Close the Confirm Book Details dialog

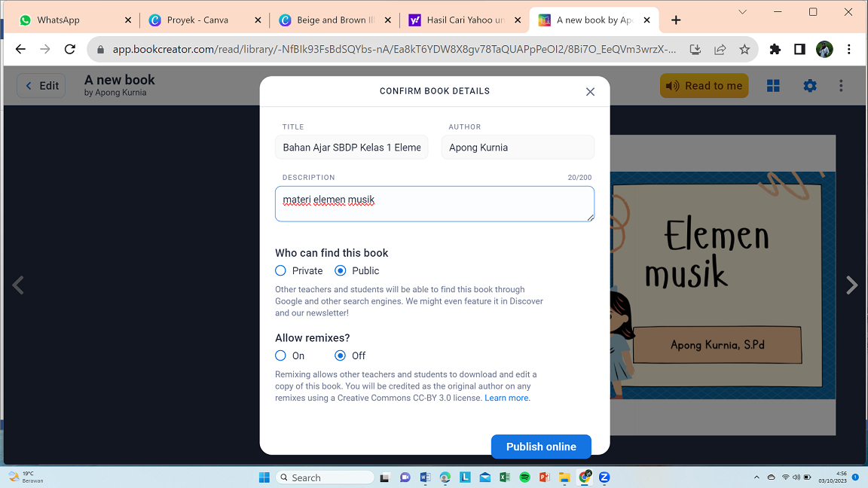(590, 92)
